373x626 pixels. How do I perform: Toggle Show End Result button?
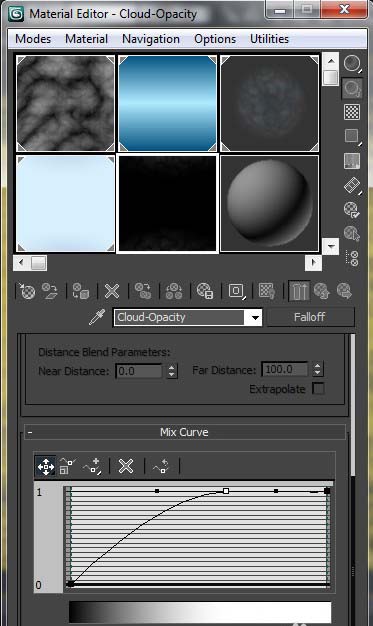[299, 291]
